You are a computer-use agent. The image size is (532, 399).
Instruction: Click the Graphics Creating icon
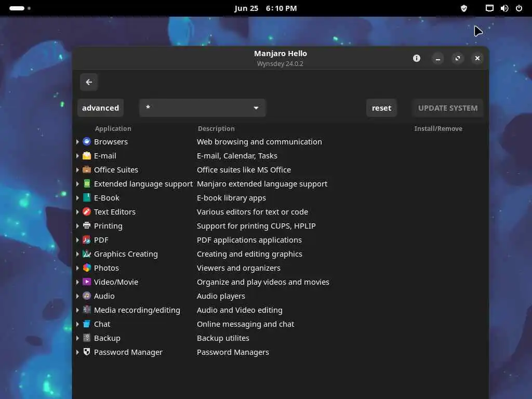(x=87, y=254)
